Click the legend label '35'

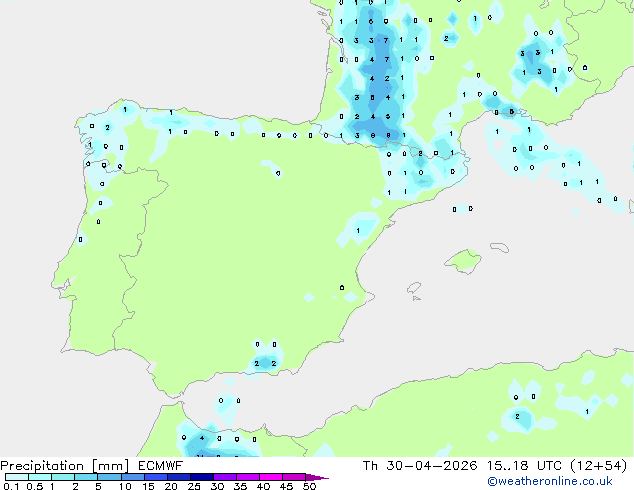240,486
